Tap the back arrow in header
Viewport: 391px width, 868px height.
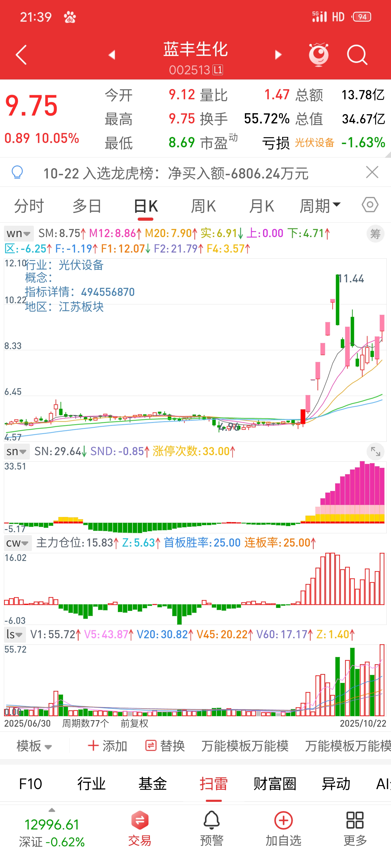tap(21, 55)
